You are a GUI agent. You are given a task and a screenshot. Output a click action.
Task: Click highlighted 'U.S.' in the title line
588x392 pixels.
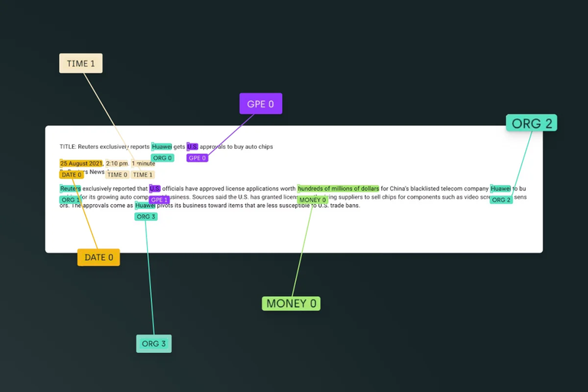click(192, 147)
